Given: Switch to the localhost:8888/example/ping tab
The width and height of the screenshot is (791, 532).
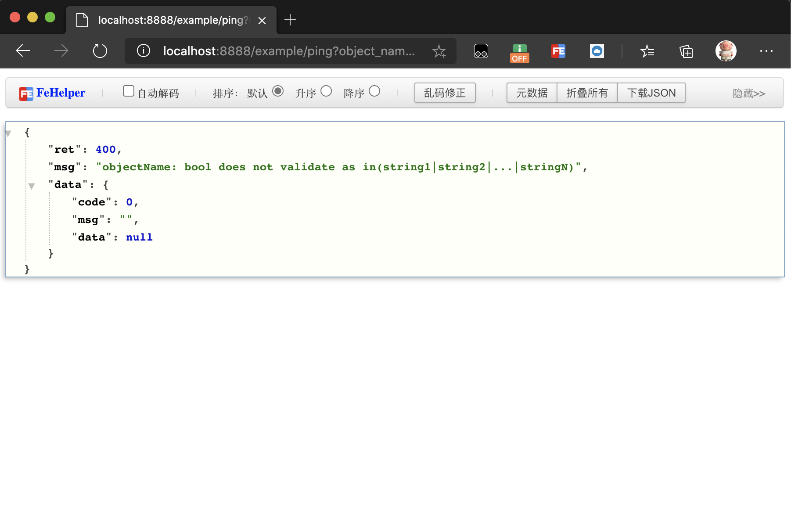Looking at the screenshot, I should 171,20.
